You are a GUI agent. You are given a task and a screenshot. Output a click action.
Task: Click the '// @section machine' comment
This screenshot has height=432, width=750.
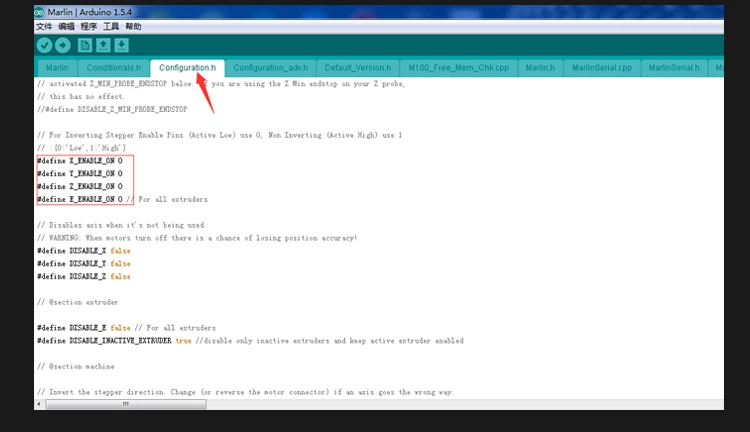[x=76, y=366]
